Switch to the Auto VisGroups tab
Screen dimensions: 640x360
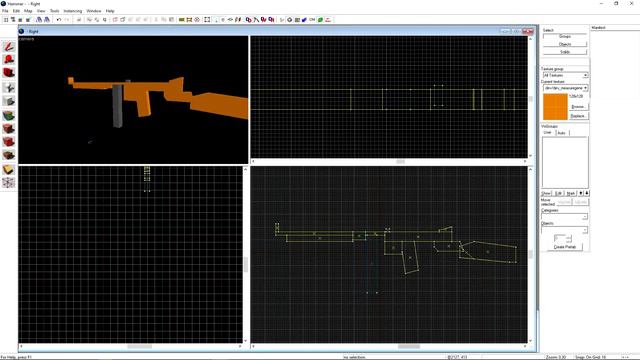562,133
